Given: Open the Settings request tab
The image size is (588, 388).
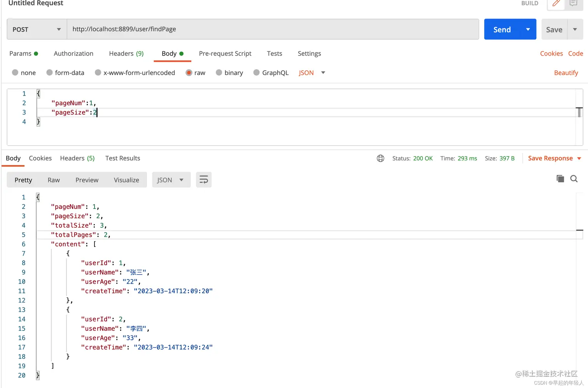Looking at the screenshot, I should click(x=310, y=54).
